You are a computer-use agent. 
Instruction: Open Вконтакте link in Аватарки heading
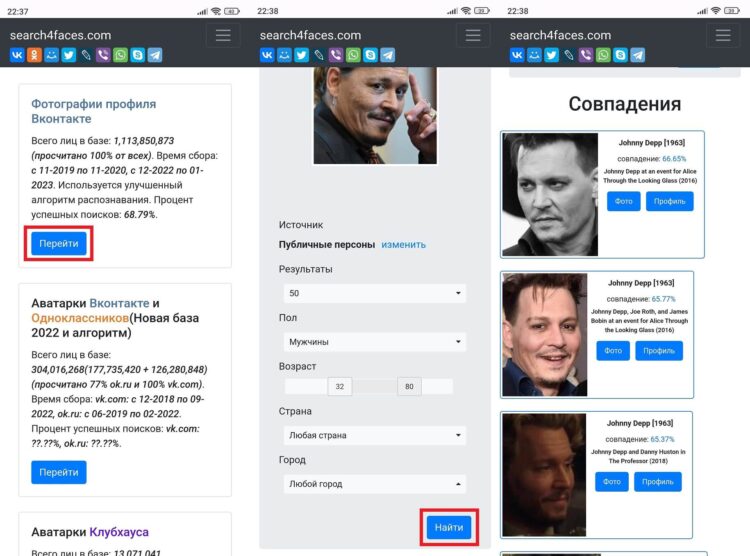pos(119,303)
